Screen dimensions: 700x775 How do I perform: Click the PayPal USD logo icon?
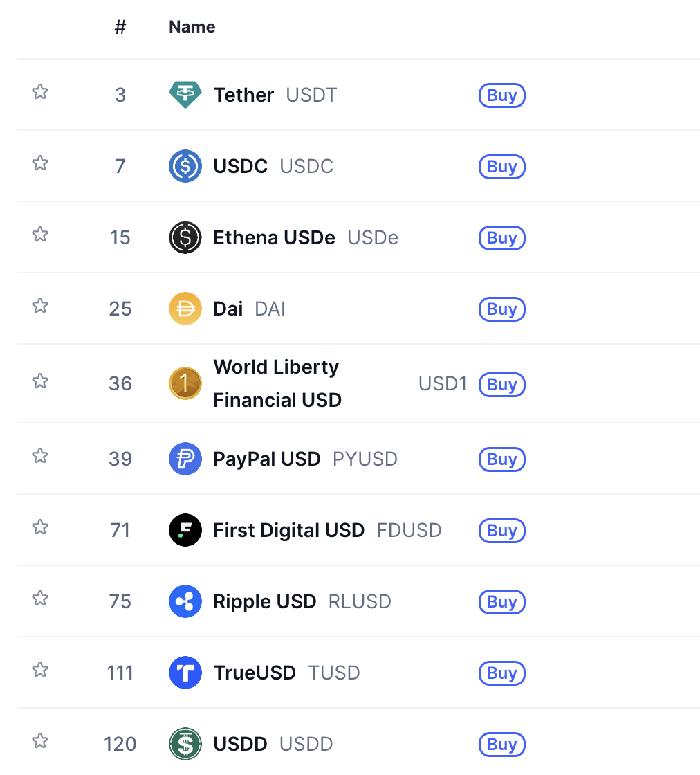coord(185,459)
